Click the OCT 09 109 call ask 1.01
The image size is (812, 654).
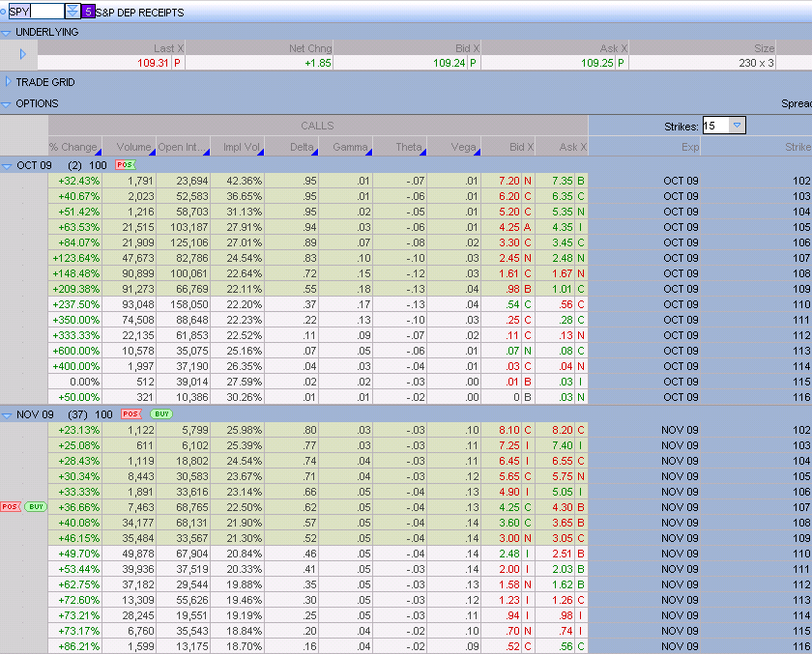563,289
